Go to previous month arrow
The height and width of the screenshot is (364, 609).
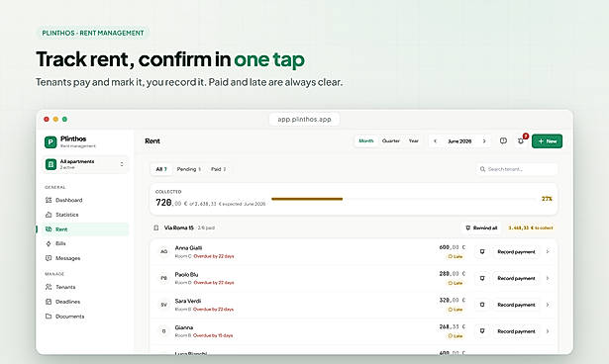point(436,141)
